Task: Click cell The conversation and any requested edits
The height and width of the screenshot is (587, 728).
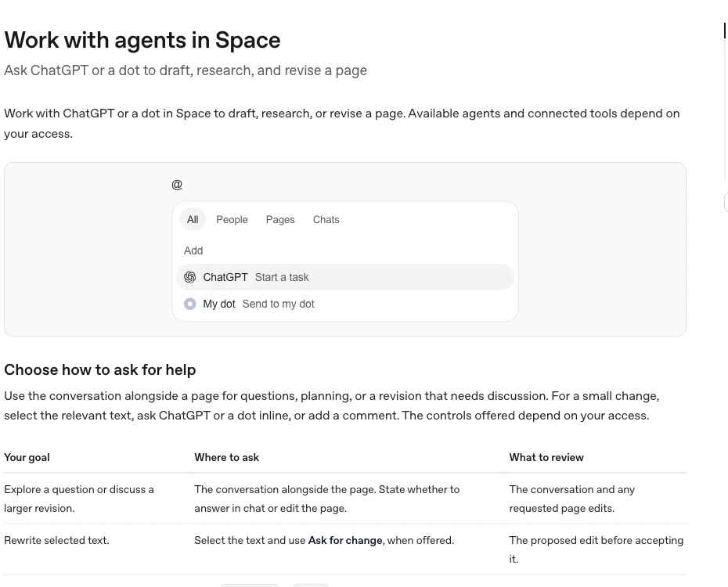Action: pyautogui.click(x=572, y=499)
